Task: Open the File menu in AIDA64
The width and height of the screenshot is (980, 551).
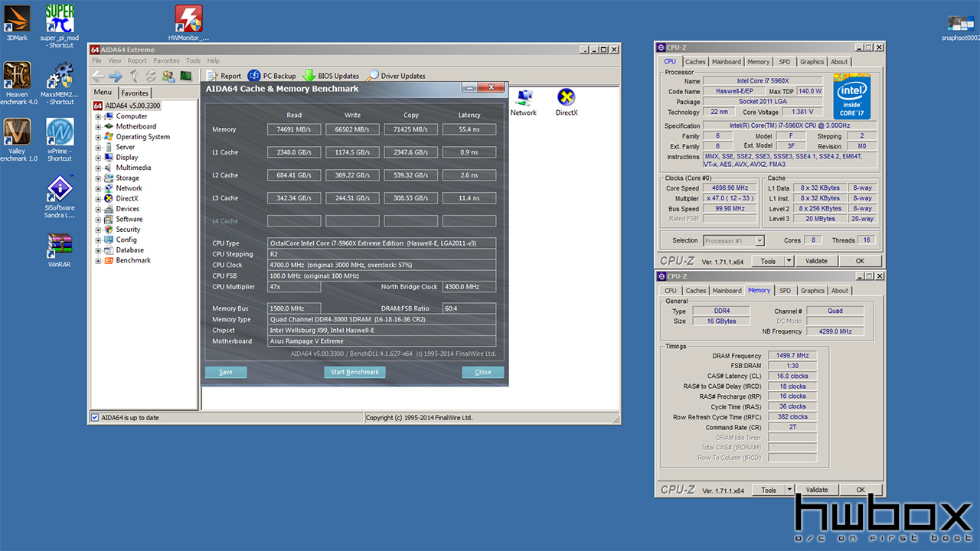Action: pos(96,61)
